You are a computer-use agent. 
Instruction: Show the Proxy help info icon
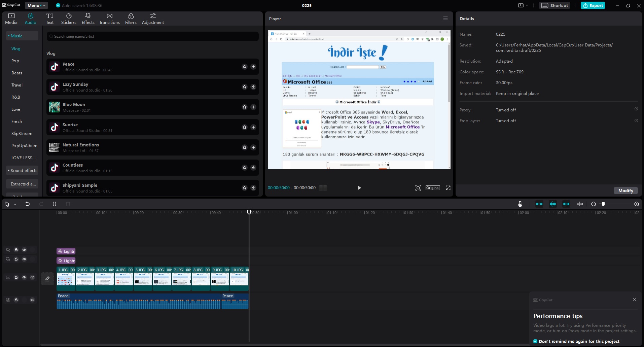[x=636, y=109]
